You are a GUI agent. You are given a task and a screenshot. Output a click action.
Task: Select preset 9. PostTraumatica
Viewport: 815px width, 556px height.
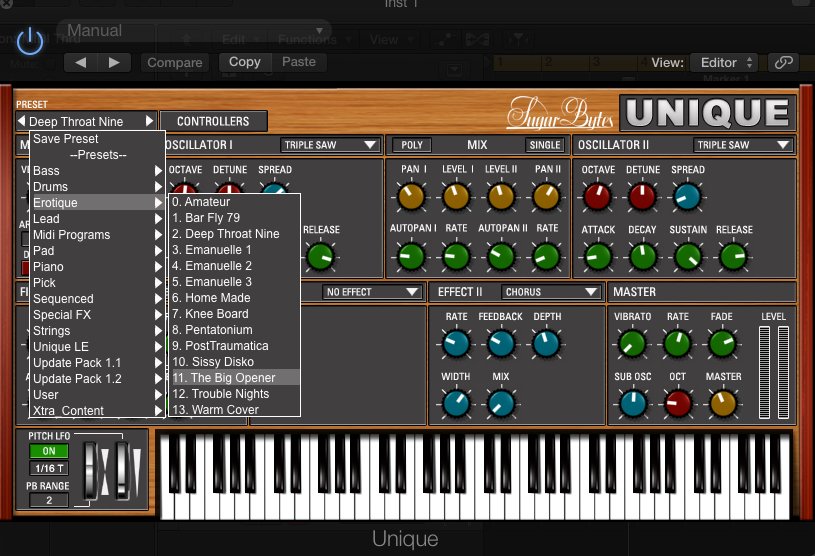pos(235,346)
